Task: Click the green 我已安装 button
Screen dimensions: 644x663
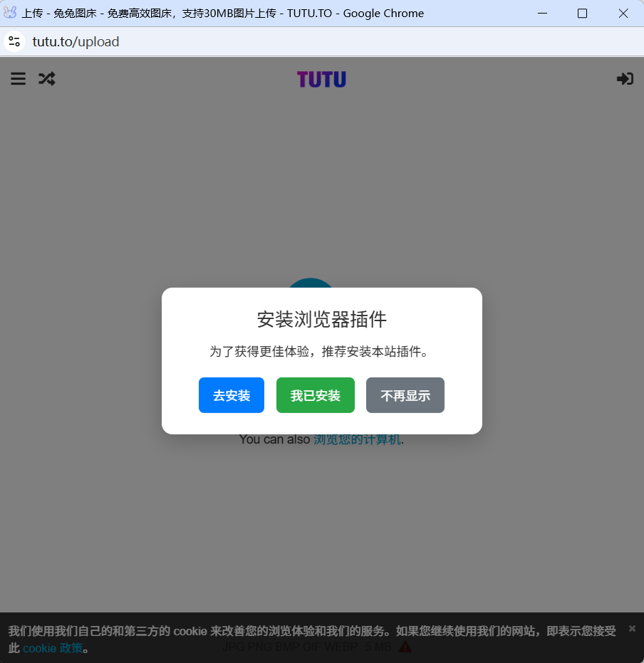Action: point(316,395)
